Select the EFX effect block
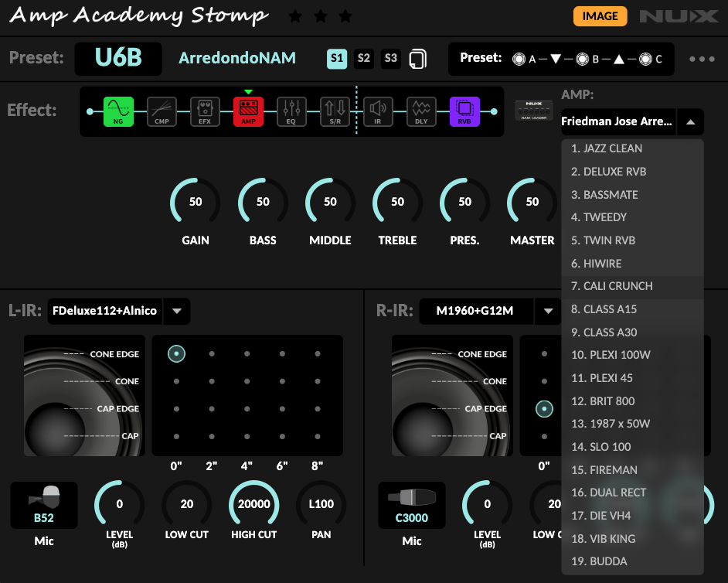Image resolution: width=728 pixels, height=583 pixels. (205, 111)
